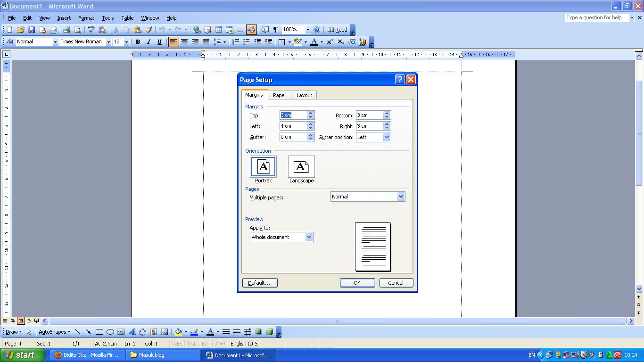Screen dimensions: 644x362
Task: Click the Fill Color paint bucket
Action: pyautogui.click(x=179, y=332)
